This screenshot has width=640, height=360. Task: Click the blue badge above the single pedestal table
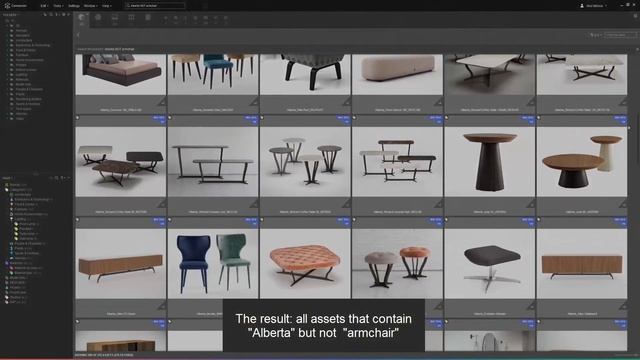[x=528, y=119]
